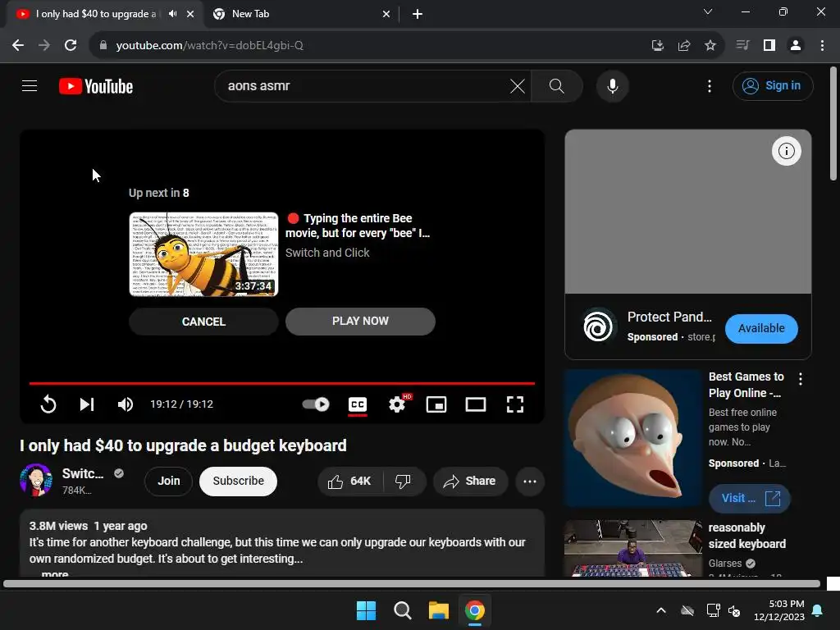Mute the video with the speaker icon
This screenshot has width=840, height=630.
(126, 404)
